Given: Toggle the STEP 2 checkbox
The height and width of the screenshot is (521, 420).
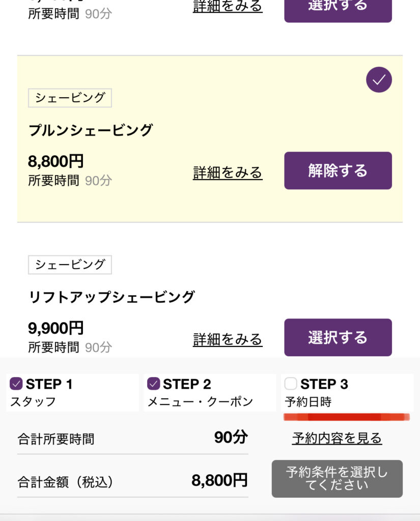Looking at the screenshot, I should click(153, 384).
